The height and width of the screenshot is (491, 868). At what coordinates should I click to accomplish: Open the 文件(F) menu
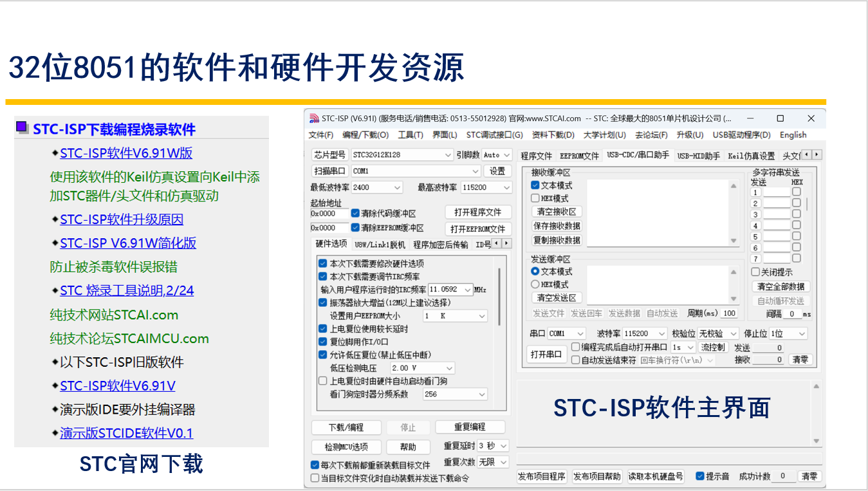(321, 135)
